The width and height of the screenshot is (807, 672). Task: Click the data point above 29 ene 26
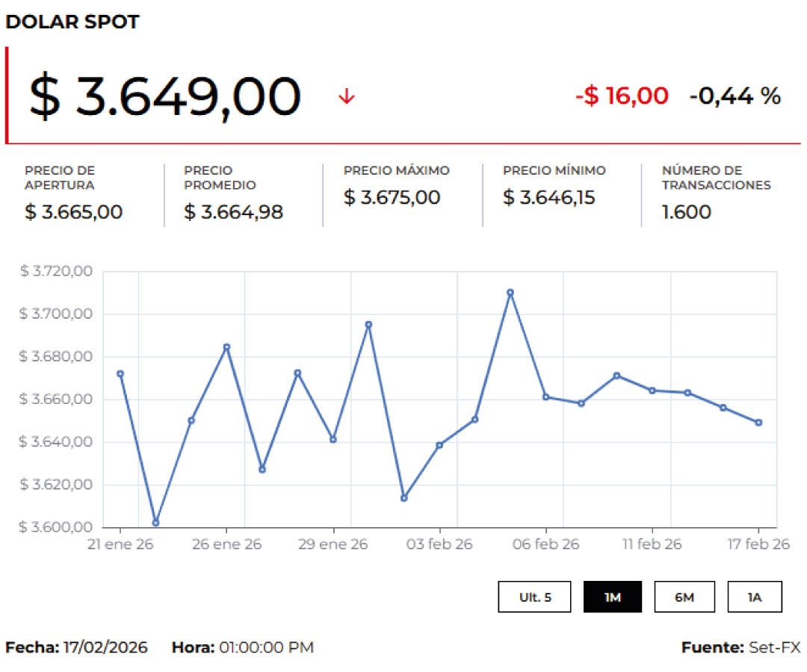(333, 440)
